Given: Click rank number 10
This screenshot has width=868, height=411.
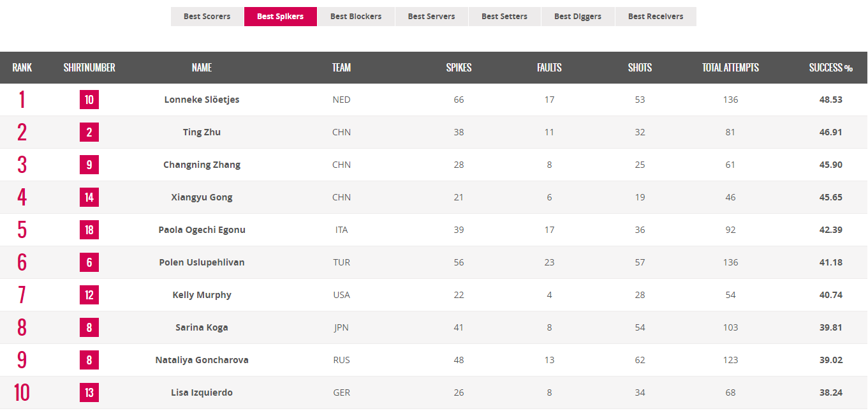Looking at the screenshot, I should [x=22, y=392].
